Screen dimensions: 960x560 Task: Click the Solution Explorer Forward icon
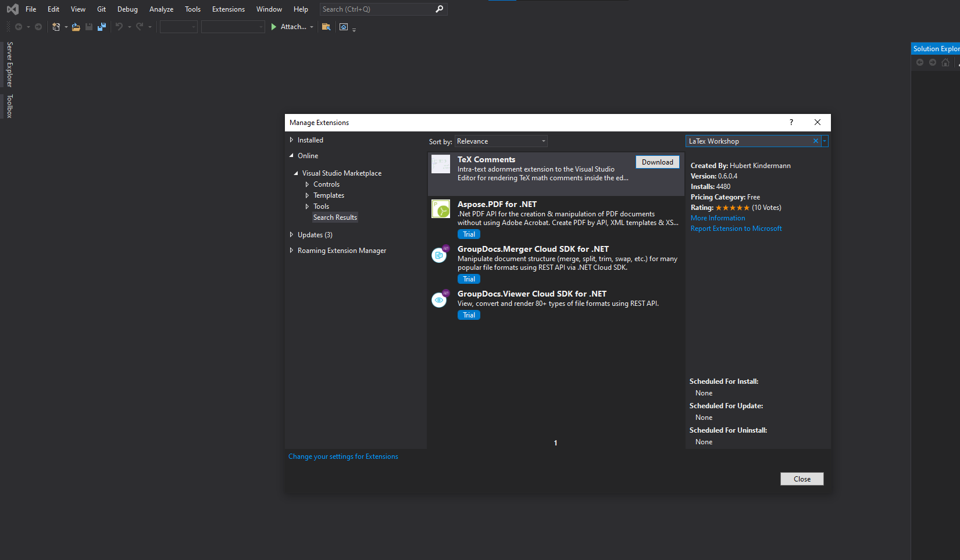click(933, 62)
